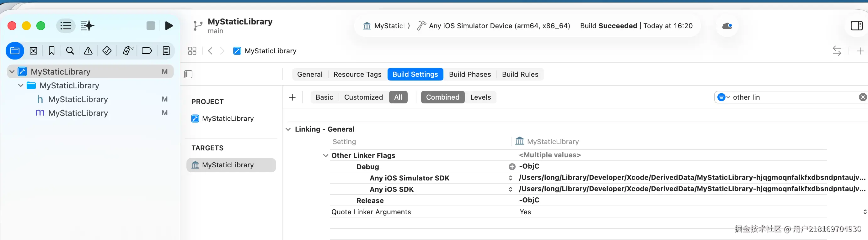The image size is (868, 240).
Task: Click the Stop button in toolbar
Action: [x=151, y=26]
